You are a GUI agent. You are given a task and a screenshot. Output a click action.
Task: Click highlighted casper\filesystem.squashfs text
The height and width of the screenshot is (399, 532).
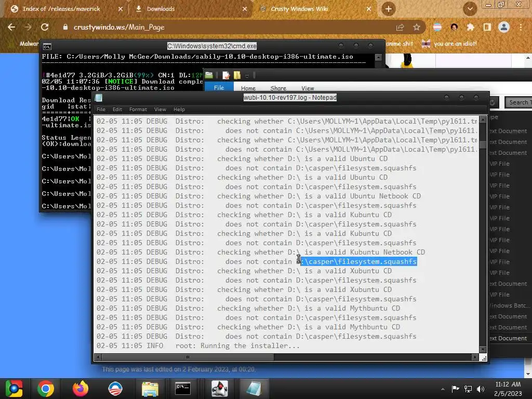point(358,262)
